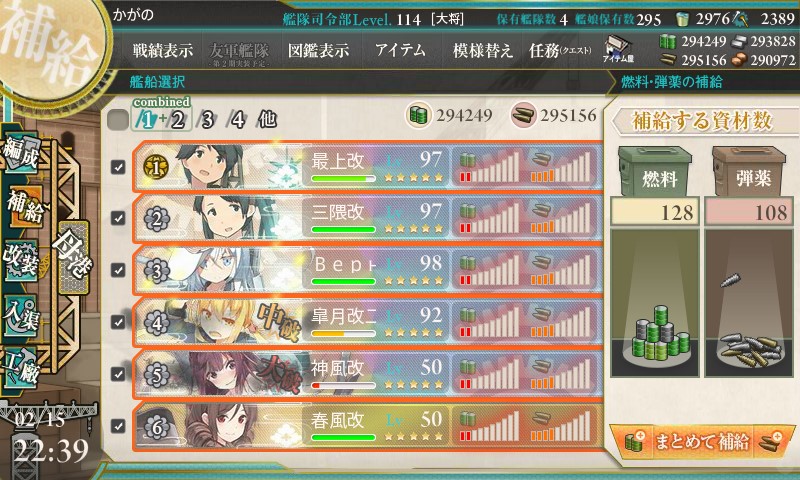
Task: Open the 改装 remodel side icon
Action: (x=21, y=259)
